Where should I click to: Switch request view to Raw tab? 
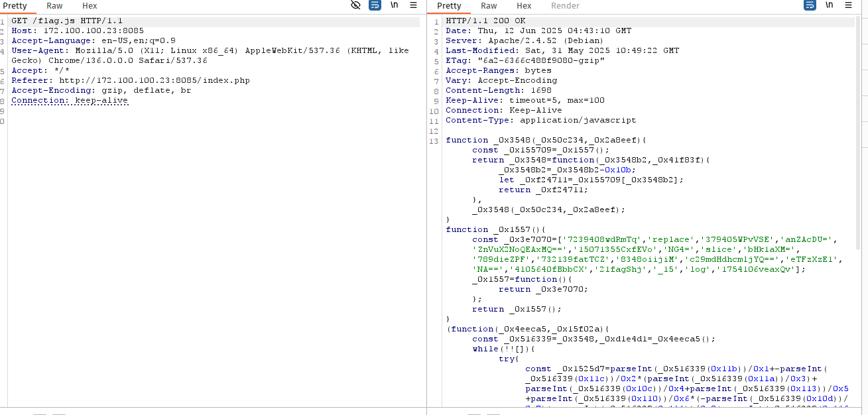[54, 6]
